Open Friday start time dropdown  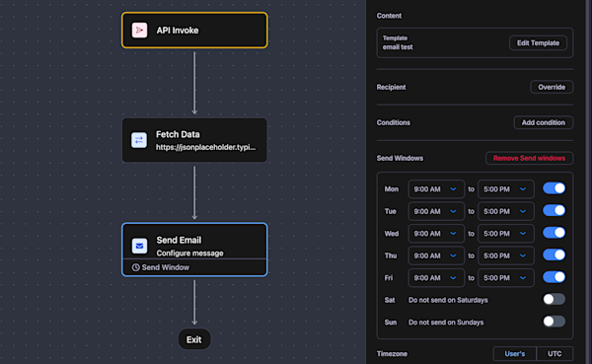(x=436, y=278)
